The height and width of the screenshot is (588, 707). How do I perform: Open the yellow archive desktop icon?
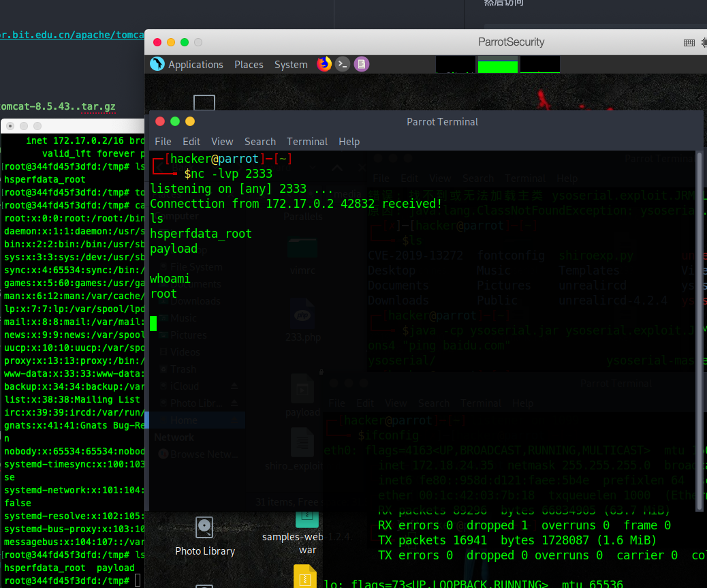click(305, 576)
